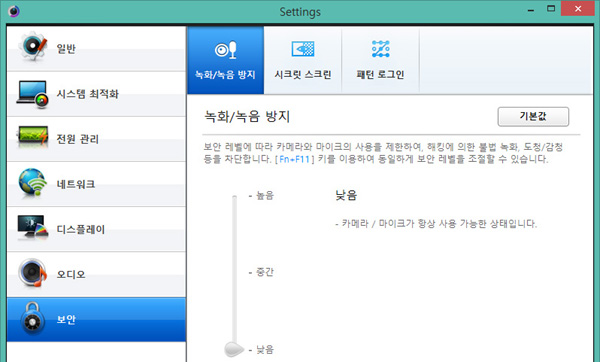Set the slider to 높음 level label
The image size is (600, 362).
pyautogui.click(x=265, y=196)
